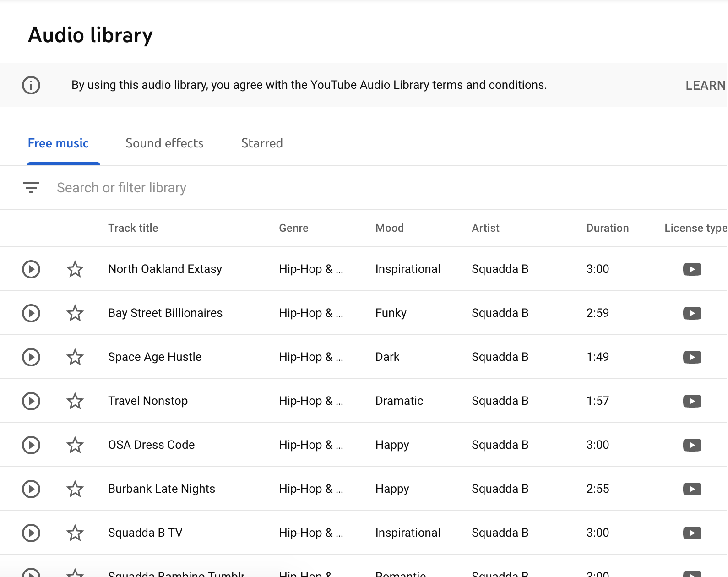Star the OSA Dress Code track
The width and height of the screenshot is (728, 577).
[x=75, y=445]
